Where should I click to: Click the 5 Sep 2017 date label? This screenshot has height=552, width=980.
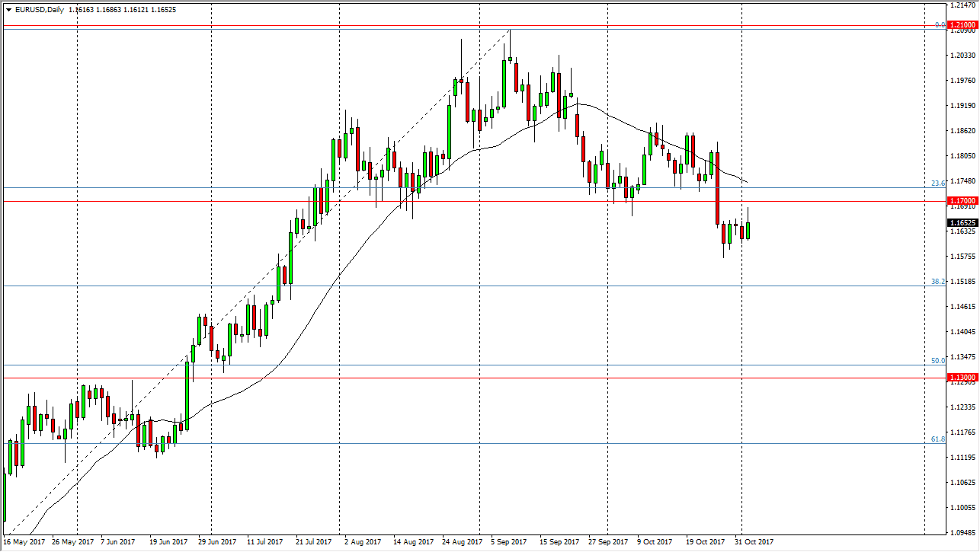coord(508,542)
